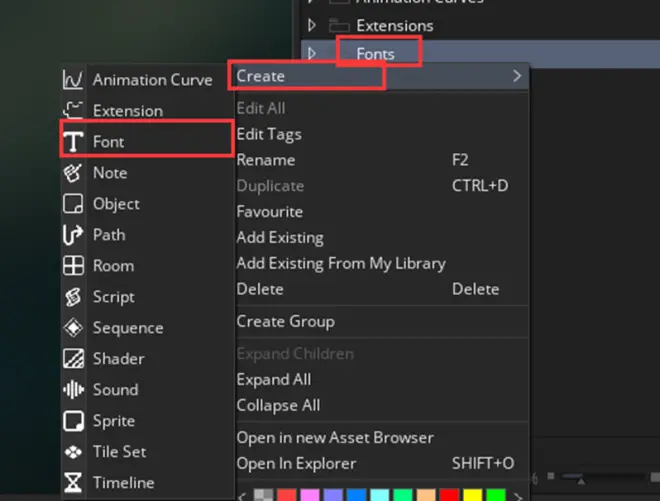The image size is (660, 501).
Task: Click next arrow of colour palette
Action: [x=519, y=497]
